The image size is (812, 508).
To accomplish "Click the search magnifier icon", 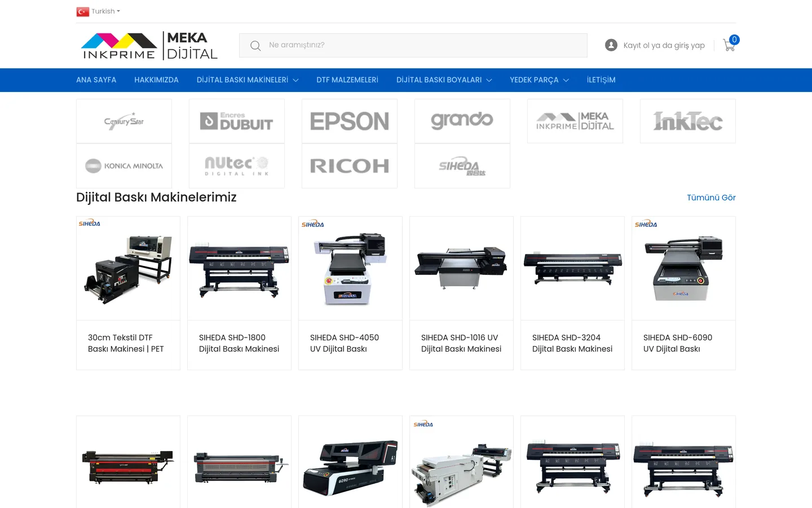I will pos(255,46).
